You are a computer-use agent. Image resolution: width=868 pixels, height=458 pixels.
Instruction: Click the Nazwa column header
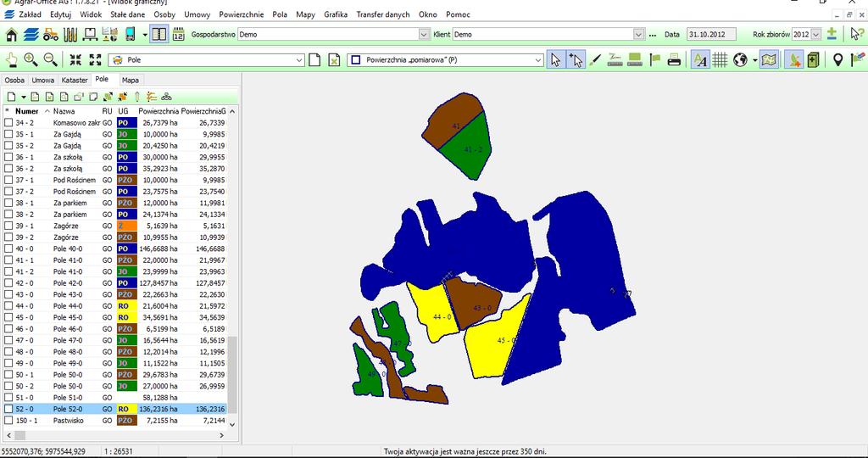tap(64, 111)
